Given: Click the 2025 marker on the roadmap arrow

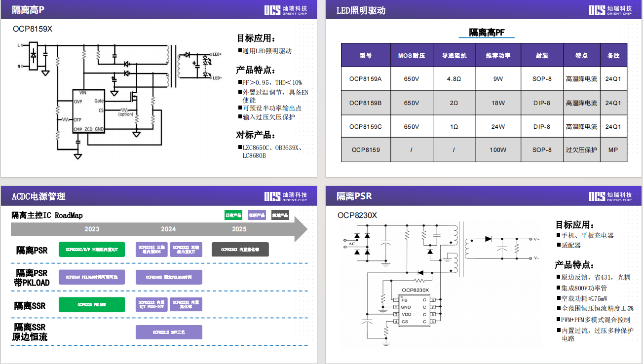Looking at the screenshot, I should tap(239, 229).
